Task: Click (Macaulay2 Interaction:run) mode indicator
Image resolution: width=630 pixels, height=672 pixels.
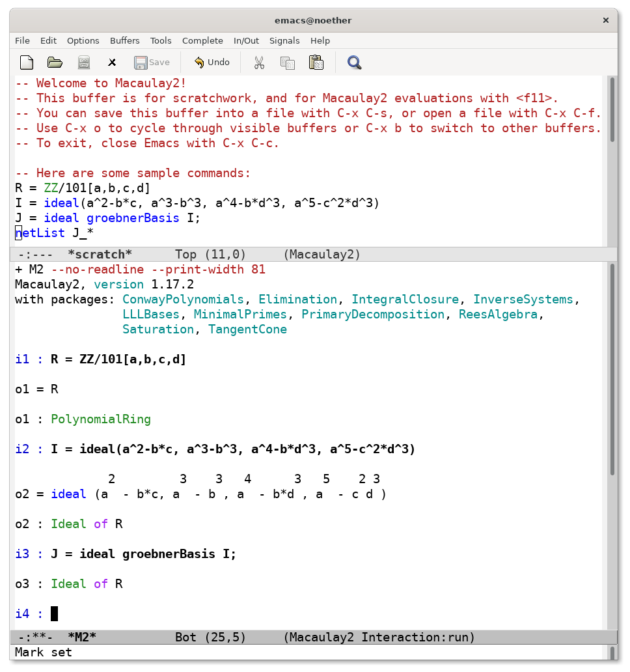Action: [x=379, y=637]
